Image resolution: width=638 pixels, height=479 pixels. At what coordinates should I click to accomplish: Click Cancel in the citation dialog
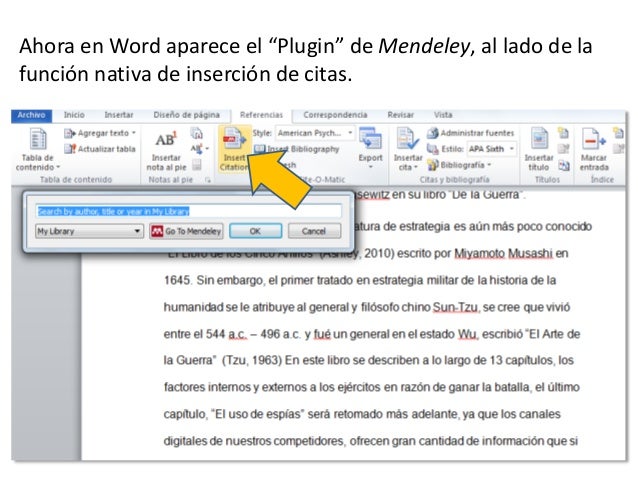tap(314, 231)
